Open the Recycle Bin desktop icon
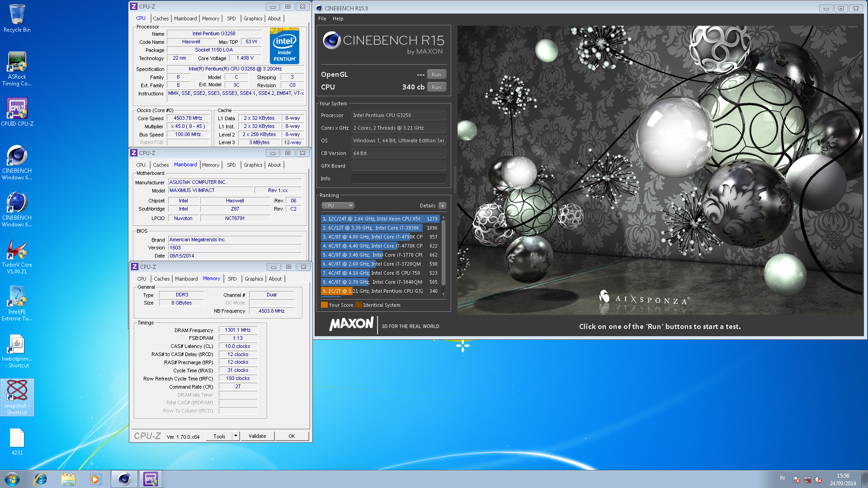 (x=17, y=18)
